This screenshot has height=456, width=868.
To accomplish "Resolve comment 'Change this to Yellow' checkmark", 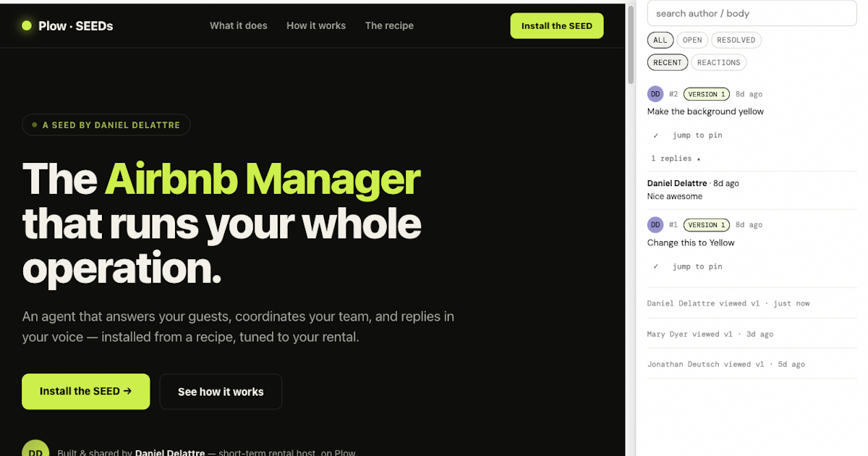I will [x=656, y=266].
